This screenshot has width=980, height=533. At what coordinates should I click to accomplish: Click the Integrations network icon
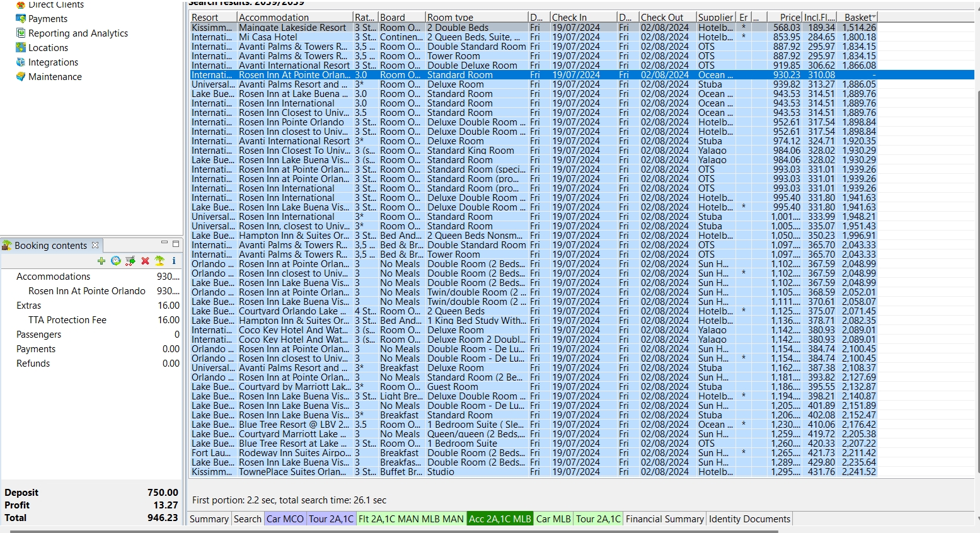click(21, 62)
